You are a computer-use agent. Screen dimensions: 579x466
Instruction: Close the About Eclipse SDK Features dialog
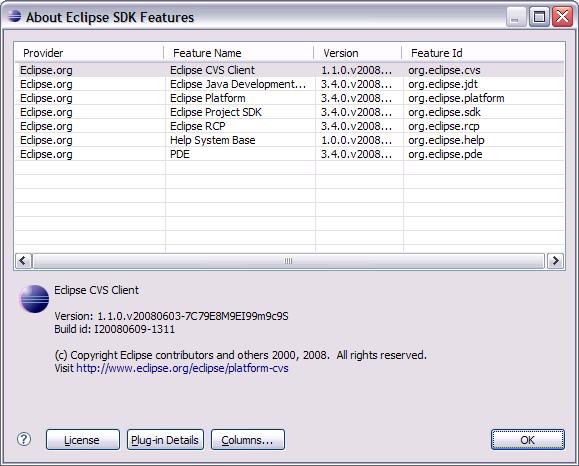pos(562,17)
